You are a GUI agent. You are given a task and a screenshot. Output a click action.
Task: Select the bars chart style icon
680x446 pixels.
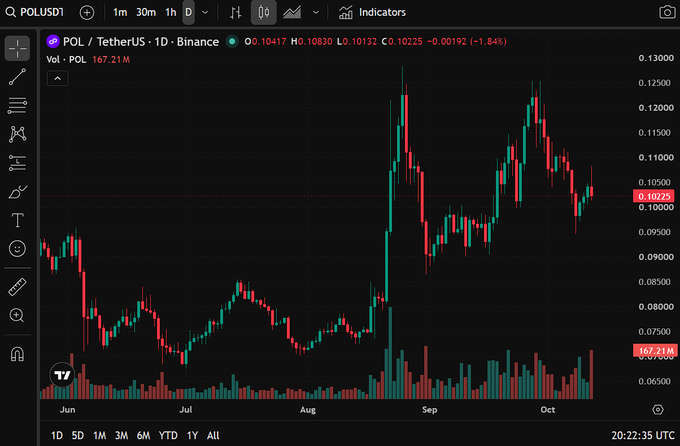(235, 13)
